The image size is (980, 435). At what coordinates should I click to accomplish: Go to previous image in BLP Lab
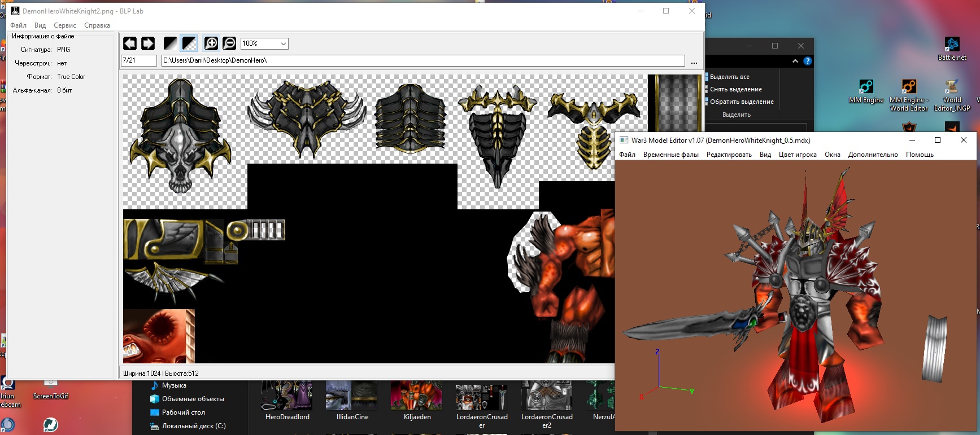click(130, 43)
